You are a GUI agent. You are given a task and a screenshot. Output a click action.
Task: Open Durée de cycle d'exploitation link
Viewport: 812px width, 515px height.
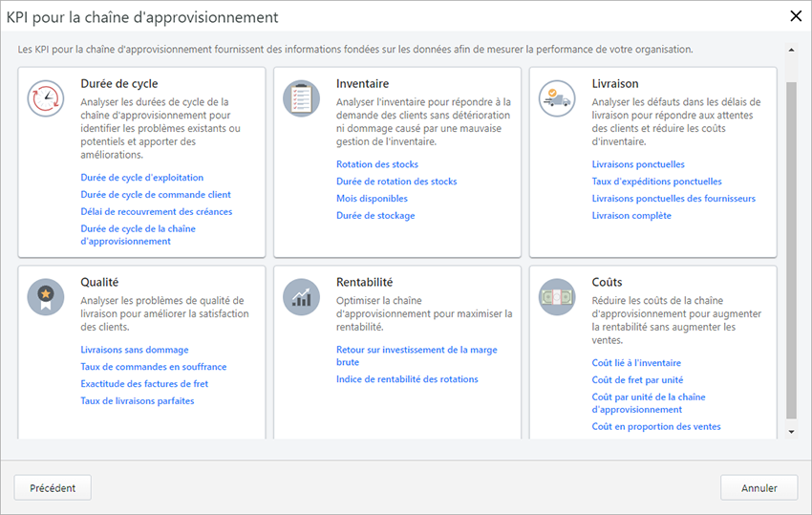tap(141, 178)
